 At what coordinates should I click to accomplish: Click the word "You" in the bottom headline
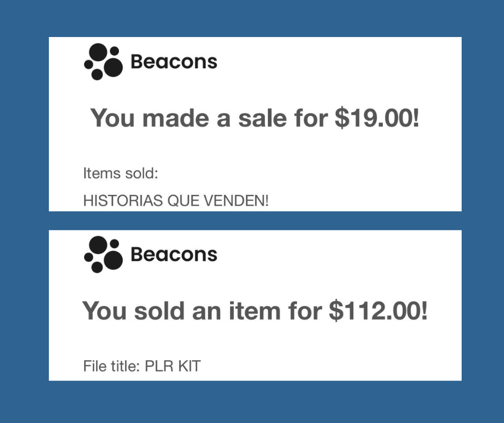point(105,311)
